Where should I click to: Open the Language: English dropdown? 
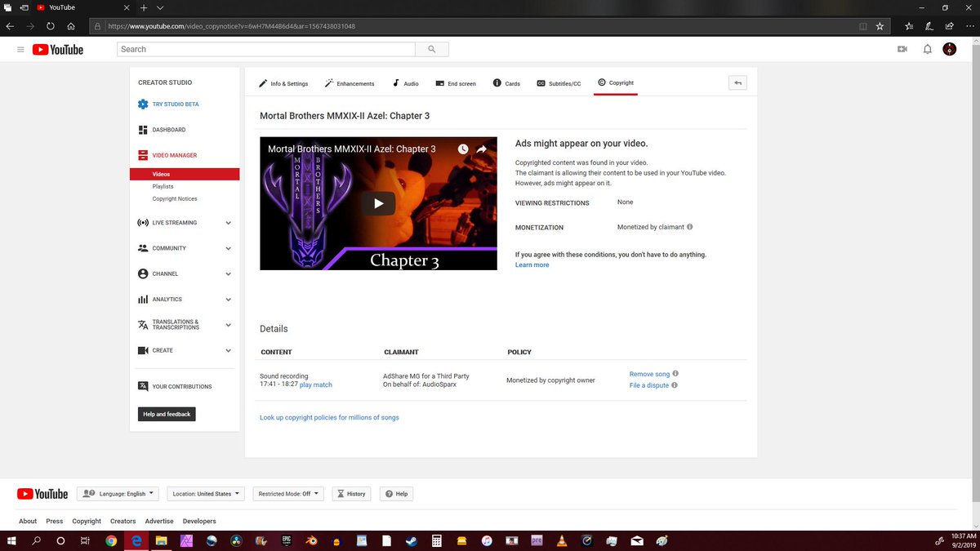(x=118, y=494)
